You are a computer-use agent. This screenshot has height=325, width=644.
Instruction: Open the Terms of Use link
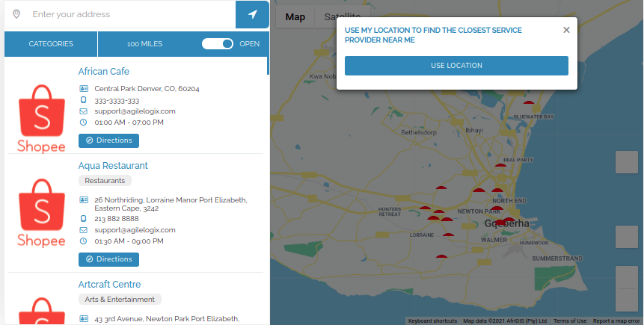point(570,321)
